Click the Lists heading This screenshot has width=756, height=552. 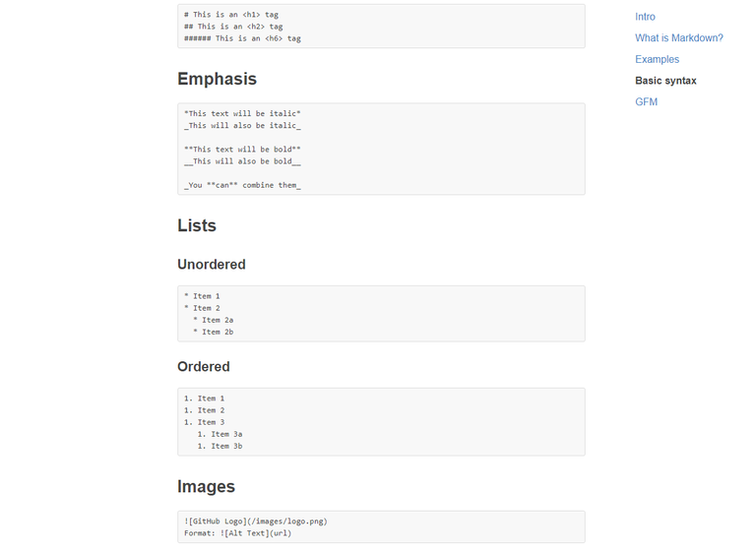[197, 225]
